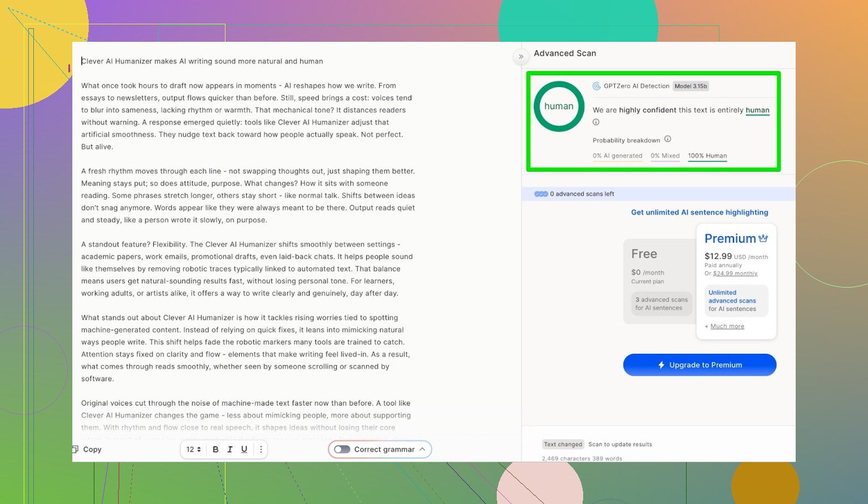Click info icon under confidence statement
This screenshot has width=868, height=504.
(596, 122)
